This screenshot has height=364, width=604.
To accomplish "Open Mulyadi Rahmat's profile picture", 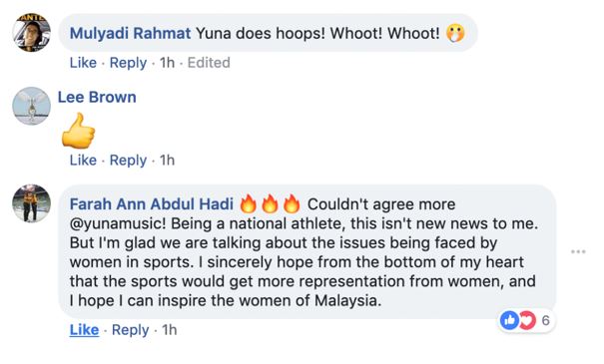I will pos(31,32).
